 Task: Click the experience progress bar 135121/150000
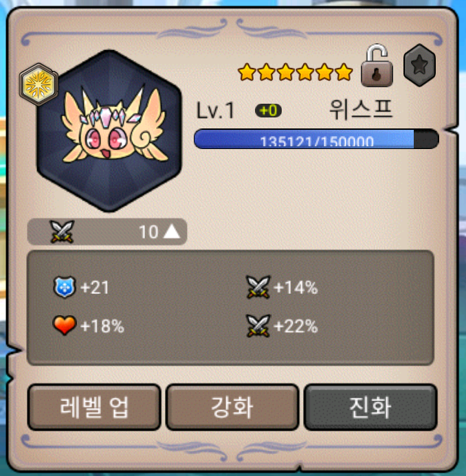(x=316, y=139)
